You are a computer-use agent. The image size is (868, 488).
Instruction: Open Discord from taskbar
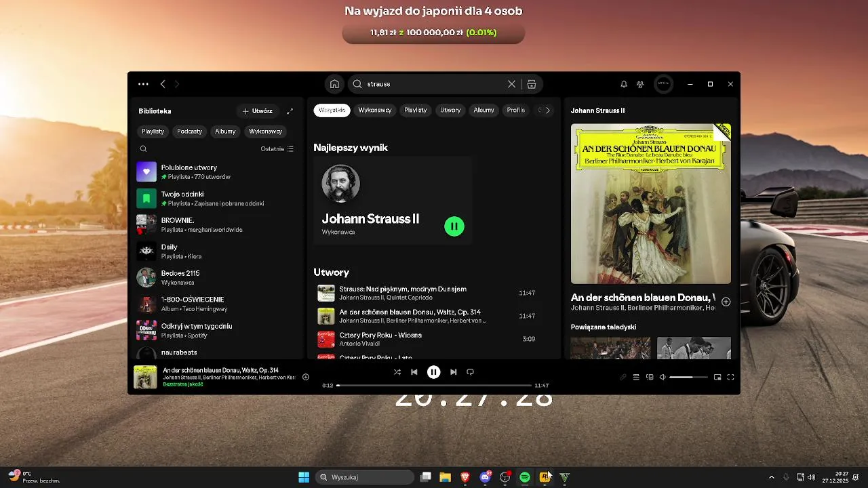(x=485, y=477)
